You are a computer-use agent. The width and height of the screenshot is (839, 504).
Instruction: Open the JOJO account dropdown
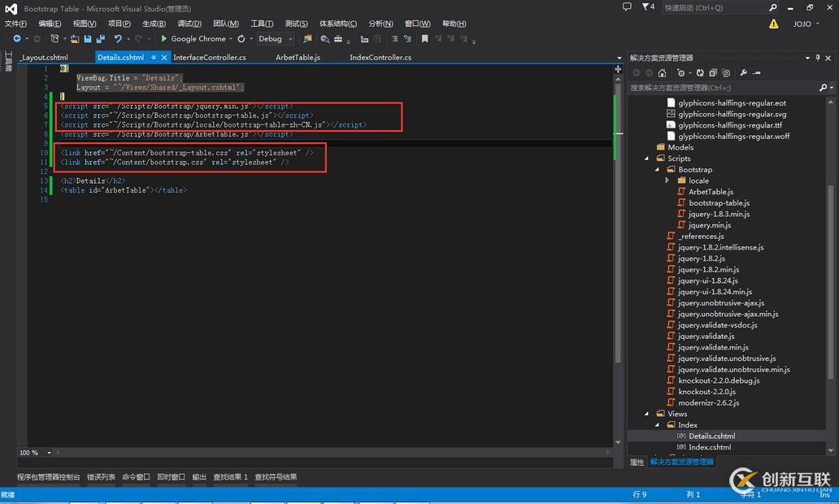pyautogui.click(x=806, y=24)
